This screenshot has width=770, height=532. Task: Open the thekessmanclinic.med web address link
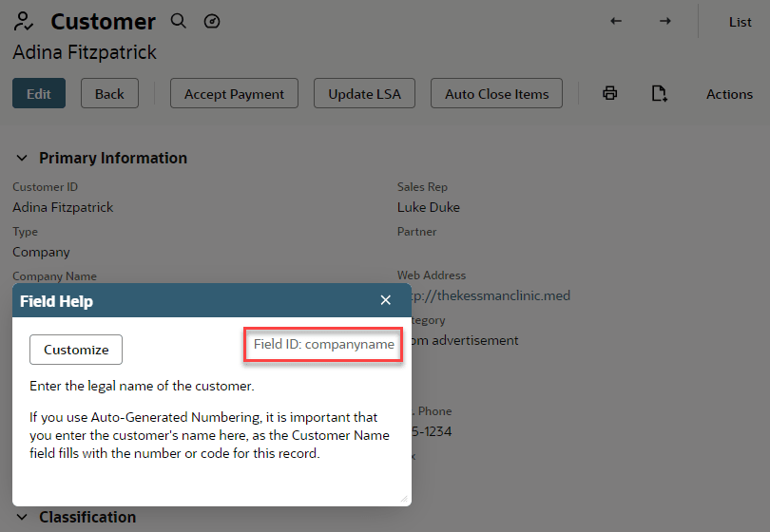pos(491,295)
